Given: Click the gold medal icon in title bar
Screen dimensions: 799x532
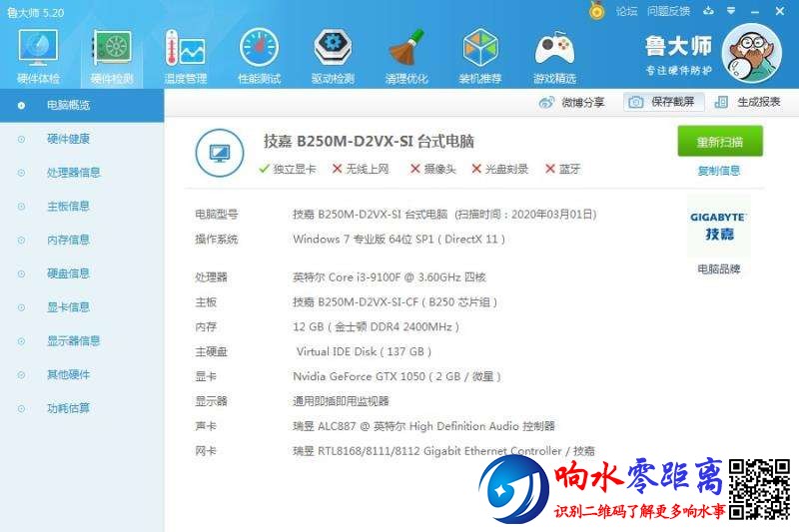Looking at the screenshot, I should click(596, 10).
